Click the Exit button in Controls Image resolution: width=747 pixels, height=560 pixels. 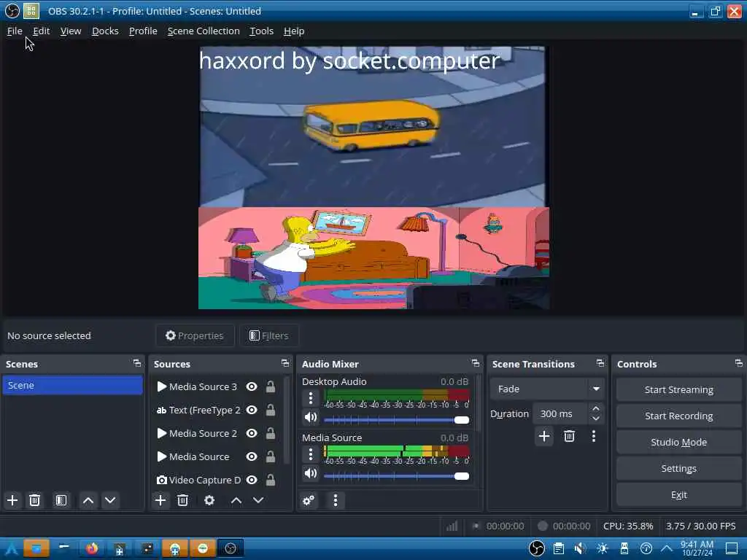679,495
